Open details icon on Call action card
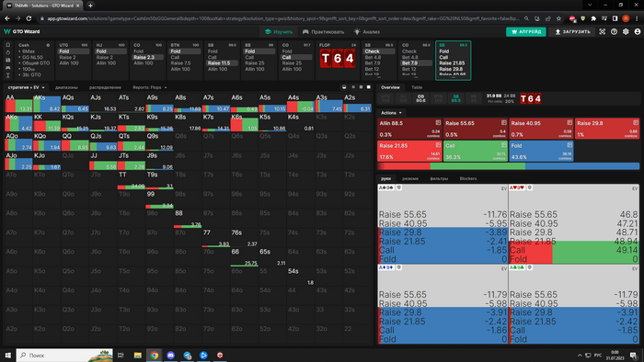Screen dimensions: 644x362 pos(504,145)
